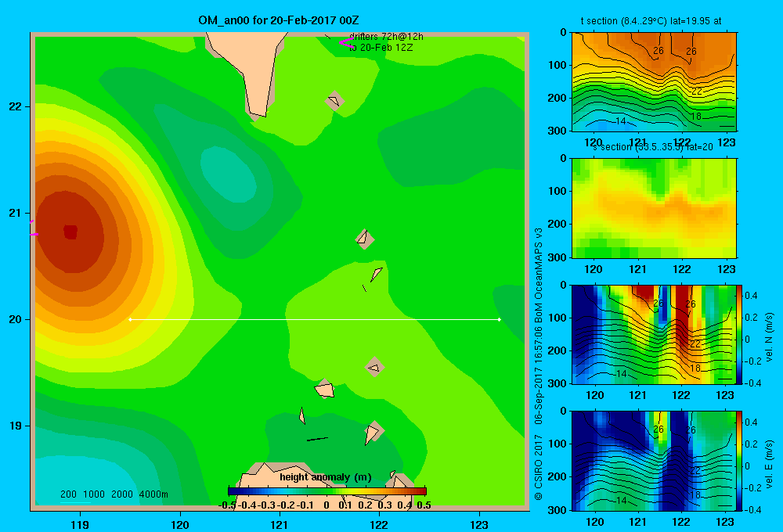Viewport: 783px width, 532px height.
Task: Click the "drifters 72h@12h" legend label
Action: pyautogui.click(x=386, y=37)
